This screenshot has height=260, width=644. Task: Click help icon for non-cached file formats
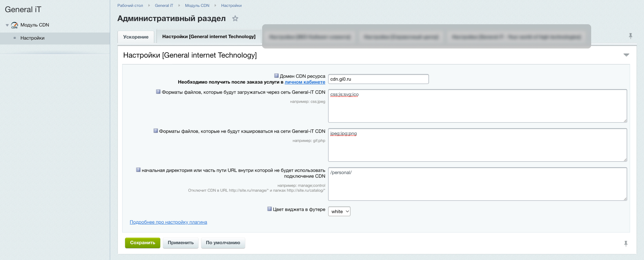[x=155, y=131]
